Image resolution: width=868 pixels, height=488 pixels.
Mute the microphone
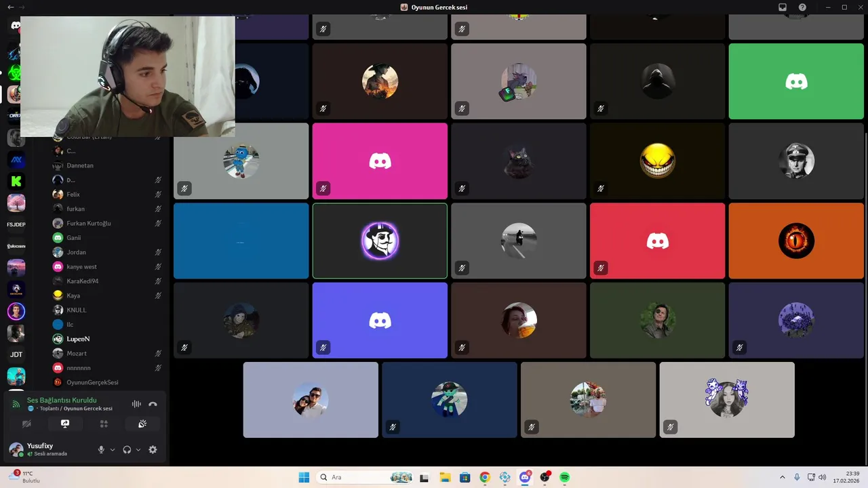click(x=101, y=449)
